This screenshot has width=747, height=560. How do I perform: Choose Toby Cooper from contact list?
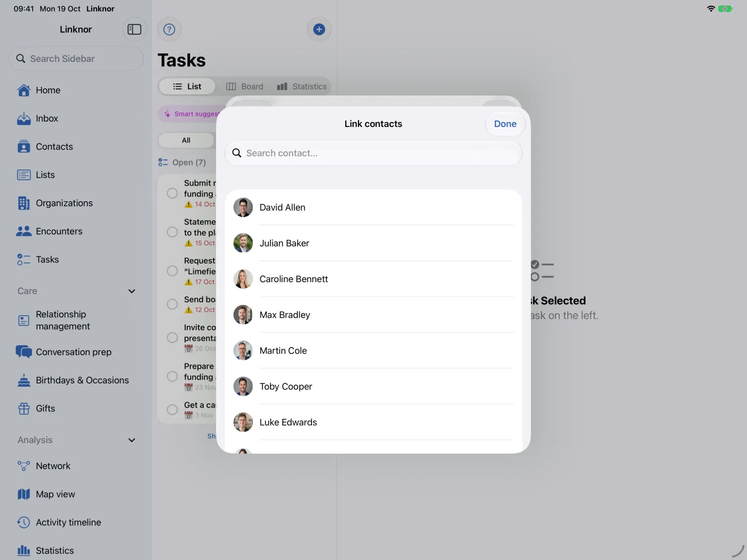373,386
